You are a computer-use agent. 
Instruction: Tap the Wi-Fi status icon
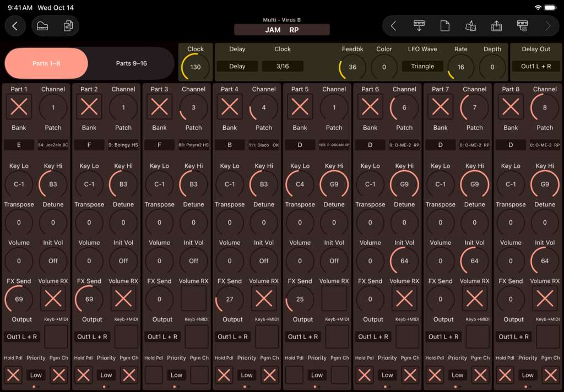click(x=538, y=8)
